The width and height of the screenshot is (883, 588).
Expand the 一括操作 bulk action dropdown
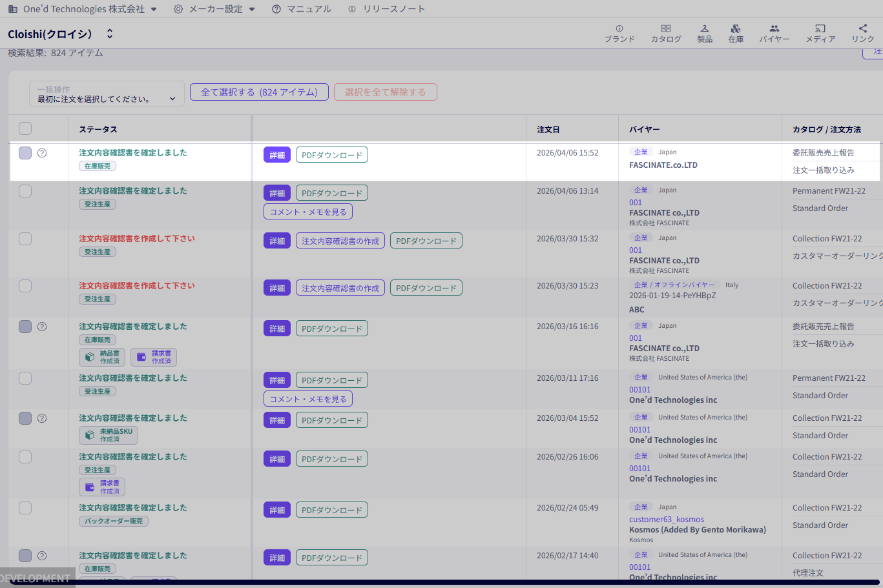click(107, 94)
